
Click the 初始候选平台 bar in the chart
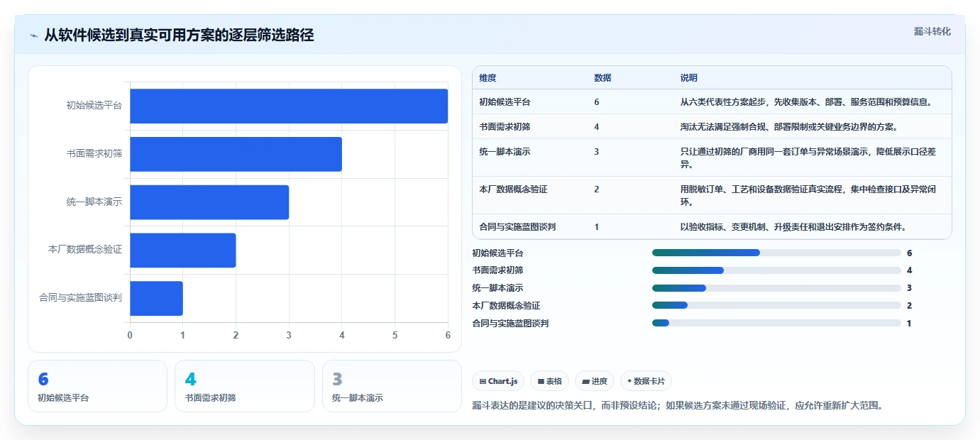click(289, 106)
